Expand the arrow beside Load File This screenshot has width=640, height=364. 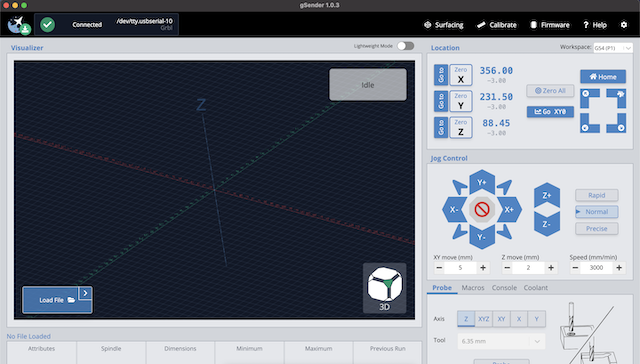(85, 293)
